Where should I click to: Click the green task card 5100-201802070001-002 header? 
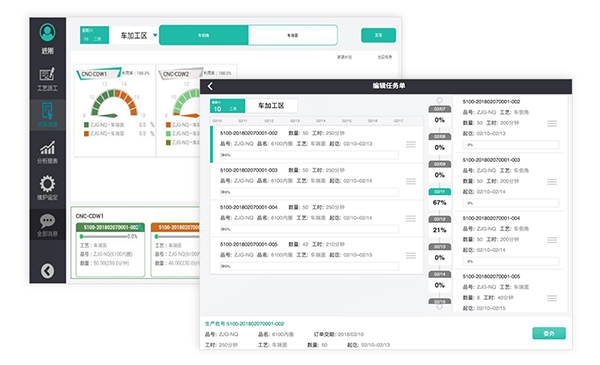(x=110, y=227)
